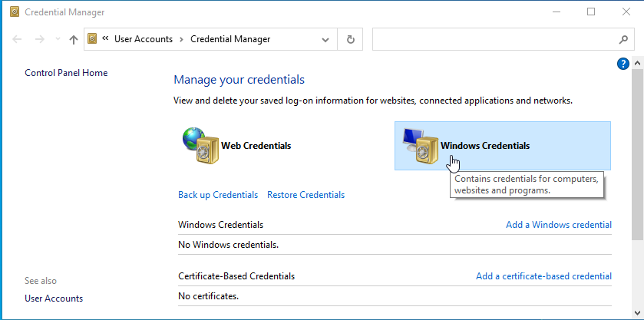Open Restore Credentials link
Image resolution: width=644 pixels, height=320 pixels.
point(305,195)
